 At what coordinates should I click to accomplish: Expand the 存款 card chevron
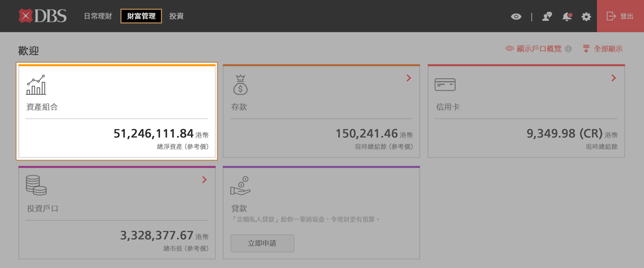[408, 78]
